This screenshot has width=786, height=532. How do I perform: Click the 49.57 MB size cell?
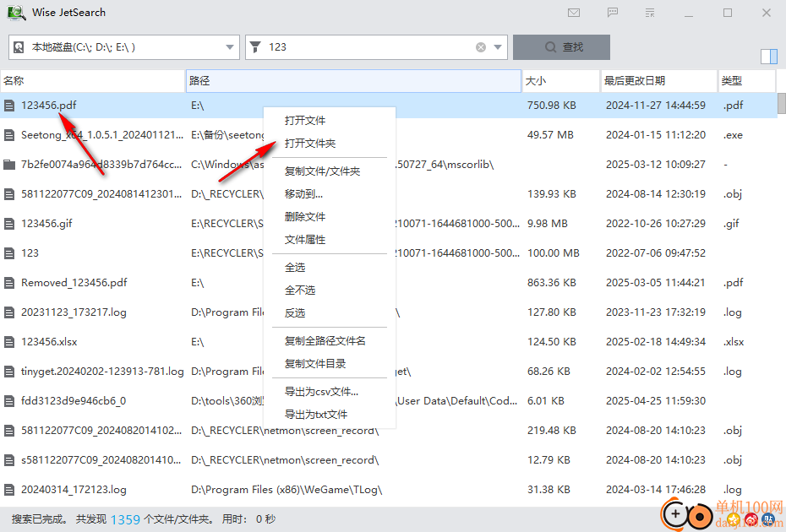pyautogui.click(x=550, y=135)
